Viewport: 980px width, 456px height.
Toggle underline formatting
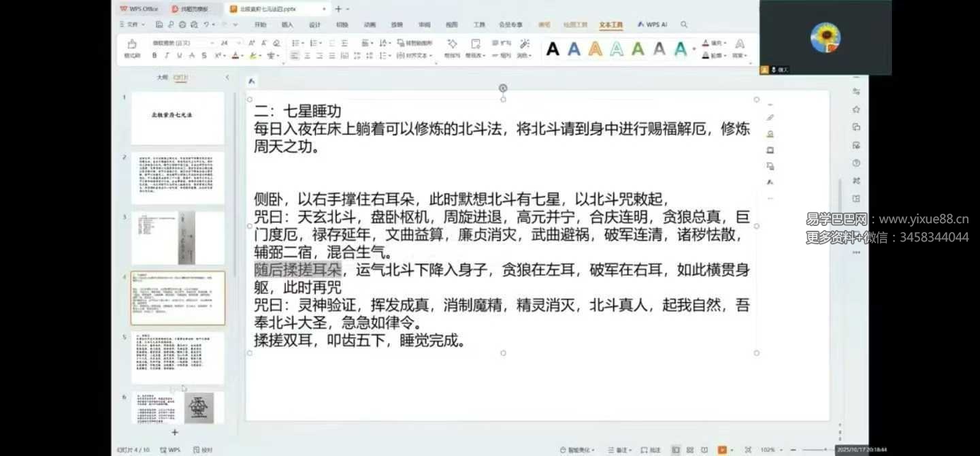click(179, 56)
